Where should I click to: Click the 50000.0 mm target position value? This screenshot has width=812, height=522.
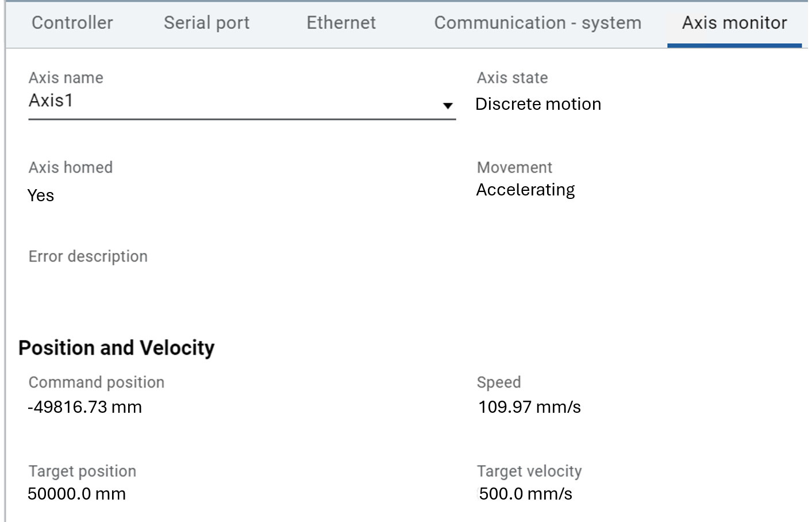(76, 494)
